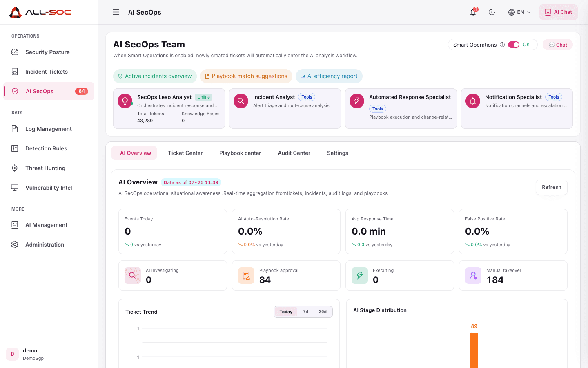Switch to the Playbook center tab
588x368 pixels.
coord(240,153)
